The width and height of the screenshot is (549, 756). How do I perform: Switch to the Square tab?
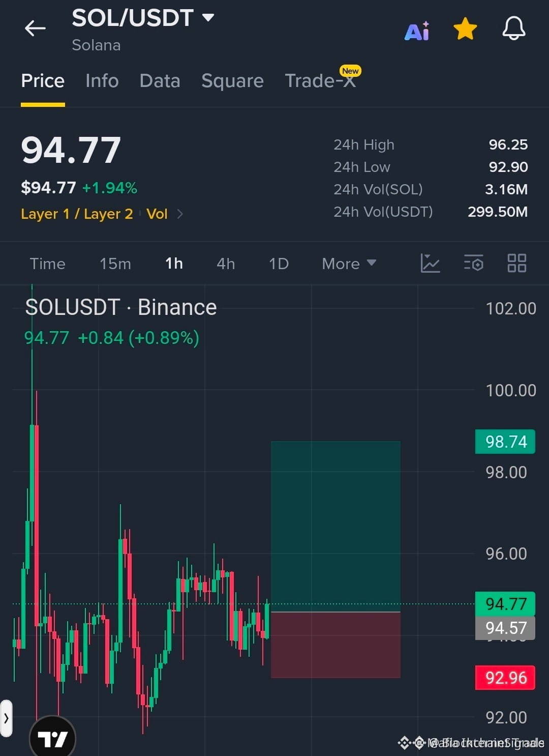232,81
